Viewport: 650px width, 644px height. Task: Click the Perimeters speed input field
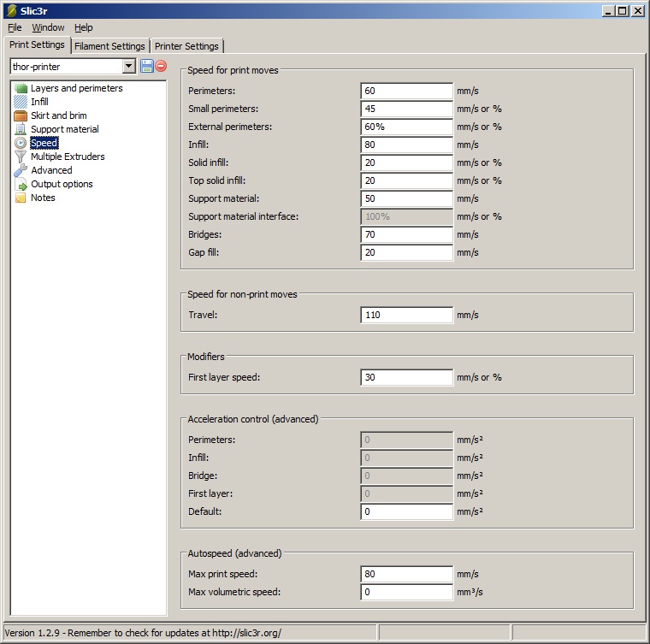pyautogui.click(x=406, y=91)
